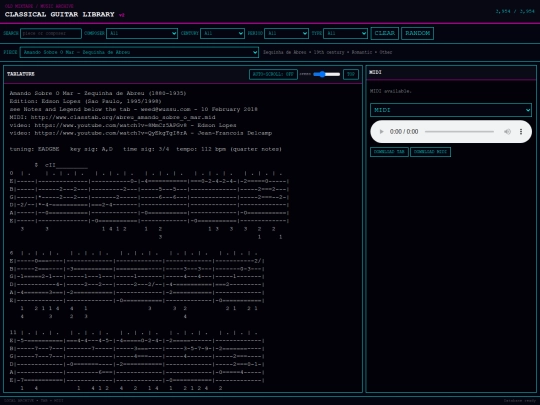The width and height of the screenshot is (540, 405).
Task: Adjust the auto-scroll speed slider
Action: 326,74
